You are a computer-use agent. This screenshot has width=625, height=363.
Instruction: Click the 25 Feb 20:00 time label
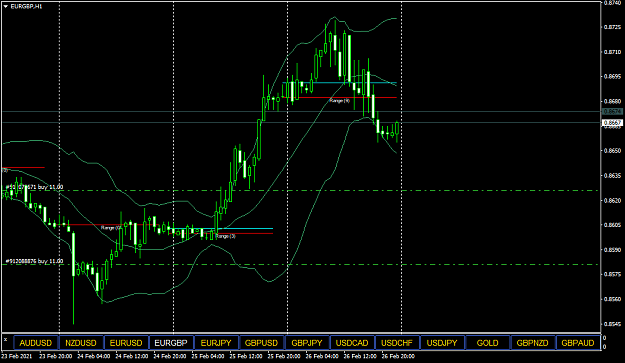pyautogui.click(x=284, y=356)
